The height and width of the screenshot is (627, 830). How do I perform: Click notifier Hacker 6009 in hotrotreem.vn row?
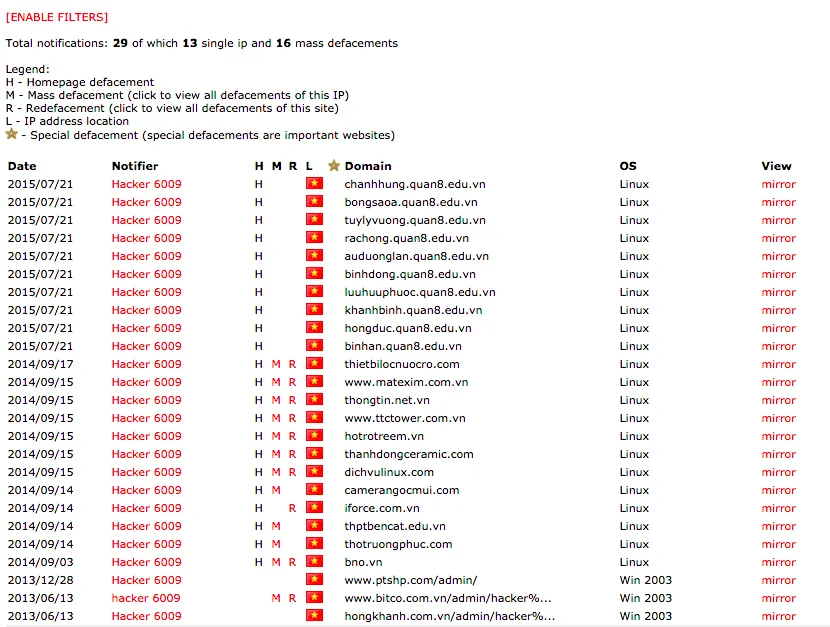point(146,436)
